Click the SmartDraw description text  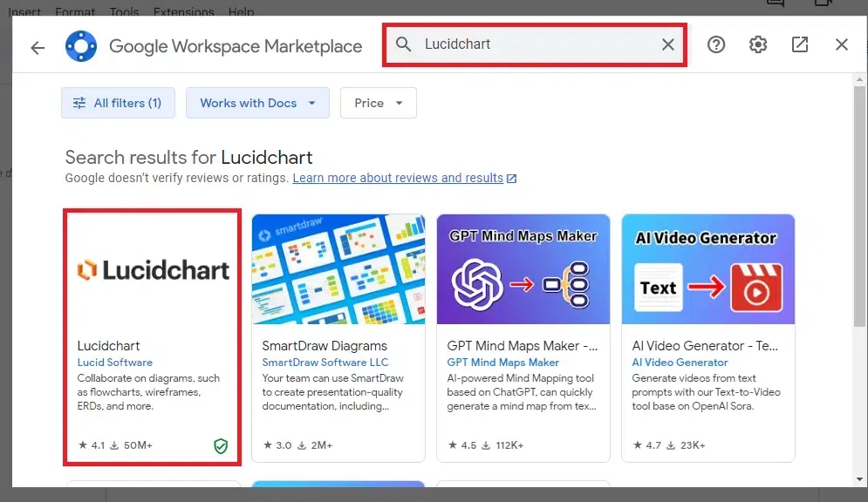332,392
